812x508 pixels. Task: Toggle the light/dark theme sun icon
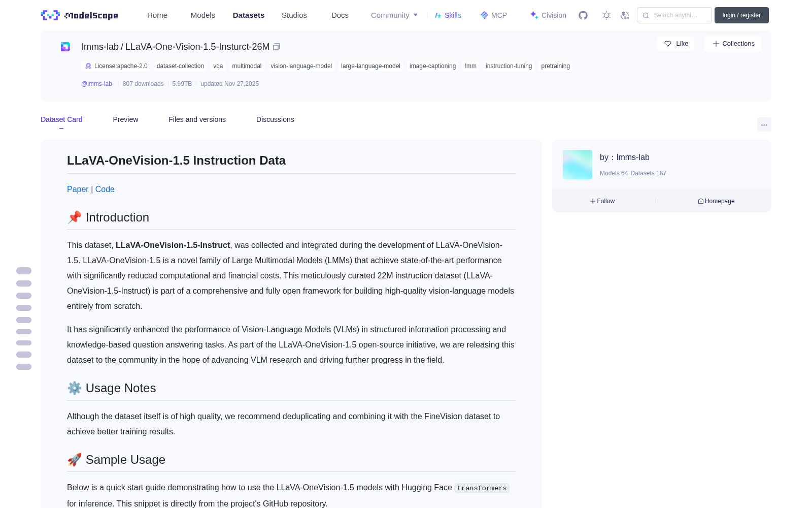click(606, 15)
